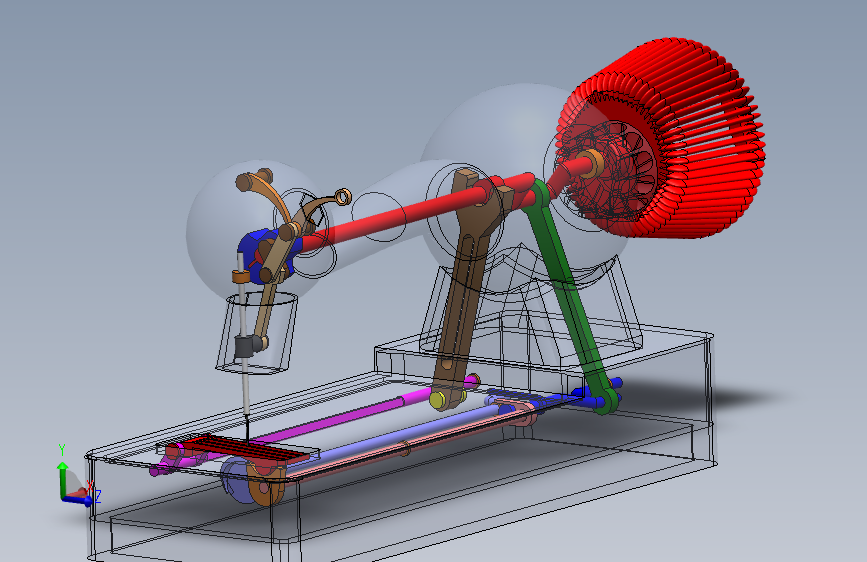Click the green Y axis of triad
This screenshot has width=867, height=562.
click(x=62, y=479)
